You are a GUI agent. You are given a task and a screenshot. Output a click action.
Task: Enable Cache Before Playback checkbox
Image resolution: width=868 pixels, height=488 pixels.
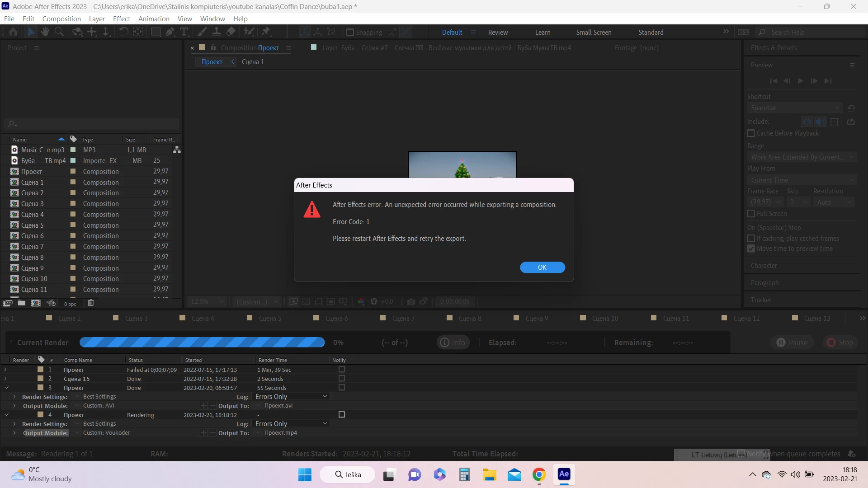coord(751,133)
